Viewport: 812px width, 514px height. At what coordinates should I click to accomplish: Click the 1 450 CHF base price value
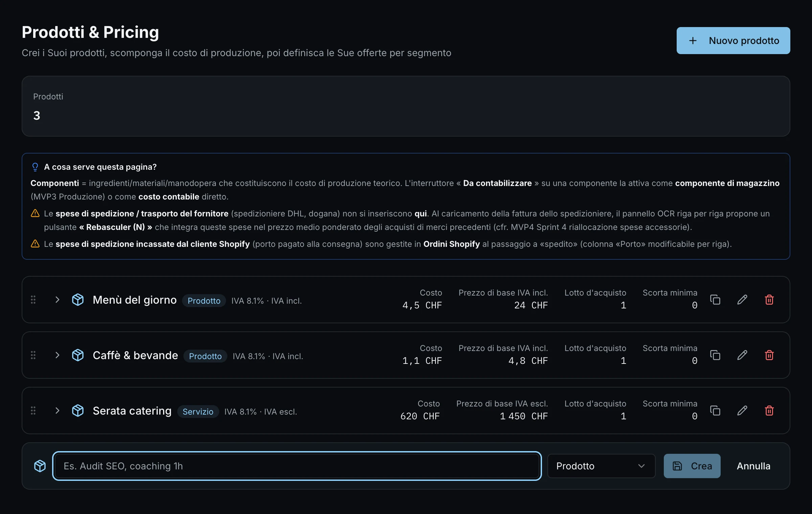click(524, 416)
